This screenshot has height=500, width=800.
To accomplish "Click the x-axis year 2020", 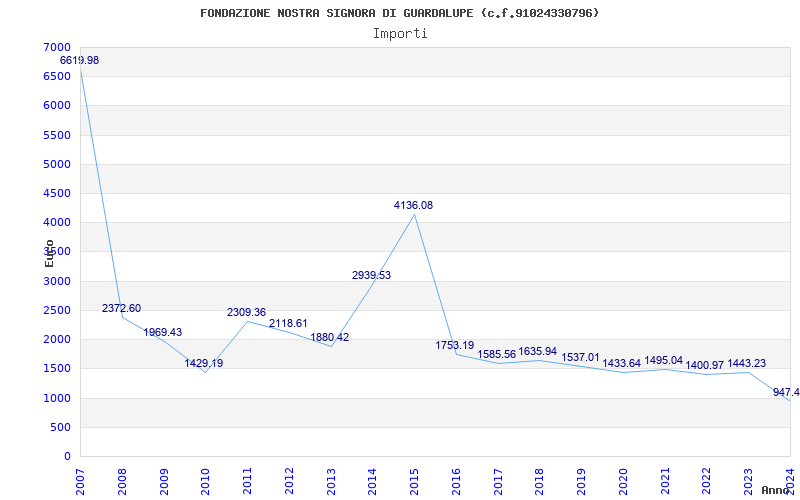I will (x=623, y=482).
